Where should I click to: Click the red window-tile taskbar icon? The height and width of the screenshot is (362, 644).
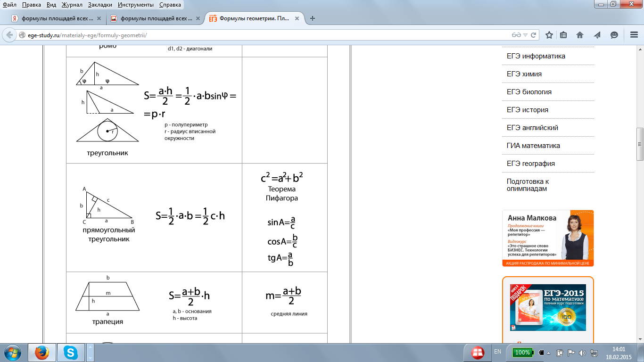[x=478, y=353]
